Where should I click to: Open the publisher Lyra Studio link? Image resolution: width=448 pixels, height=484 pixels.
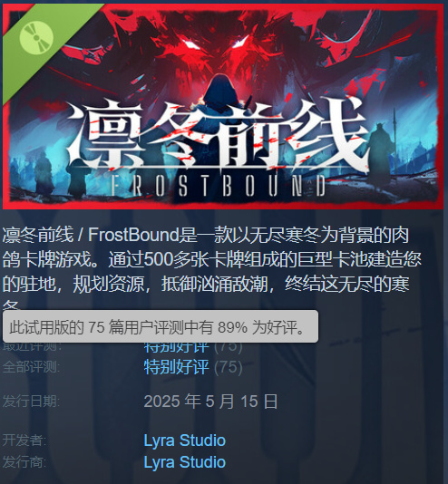coord(185,462)
